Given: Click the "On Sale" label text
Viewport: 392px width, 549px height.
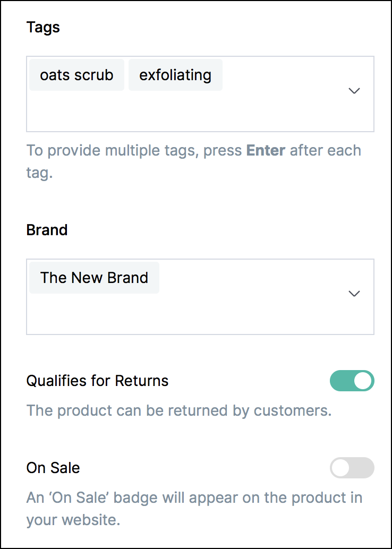Looking at the screenshot, I should pos(53,468).
